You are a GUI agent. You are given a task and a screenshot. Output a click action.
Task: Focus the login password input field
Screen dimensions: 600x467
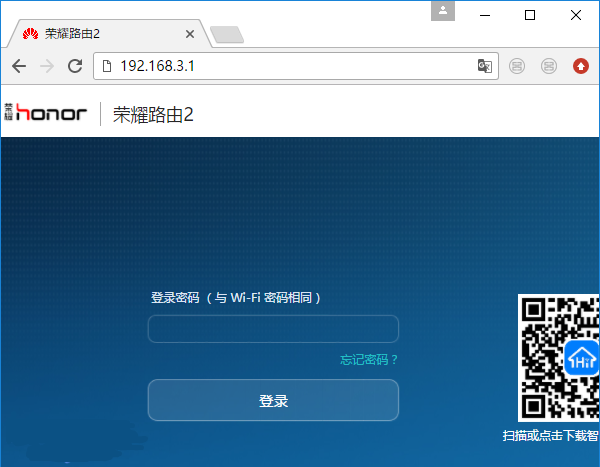[273, 329]
